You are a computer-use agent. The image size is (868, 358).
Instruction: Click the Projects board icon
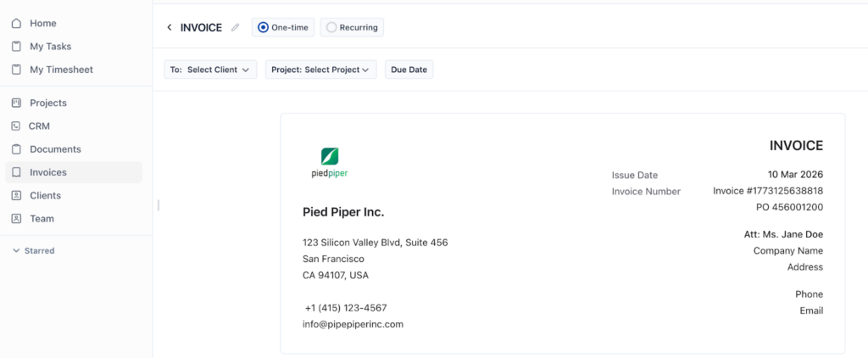click(16, 103)
